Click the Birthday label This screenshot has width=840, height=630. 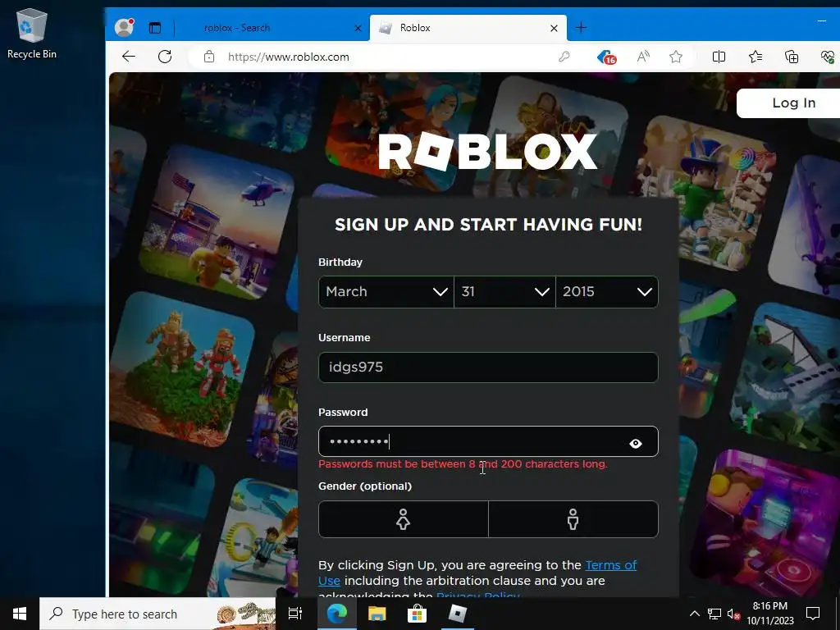(x=340, y=262)
